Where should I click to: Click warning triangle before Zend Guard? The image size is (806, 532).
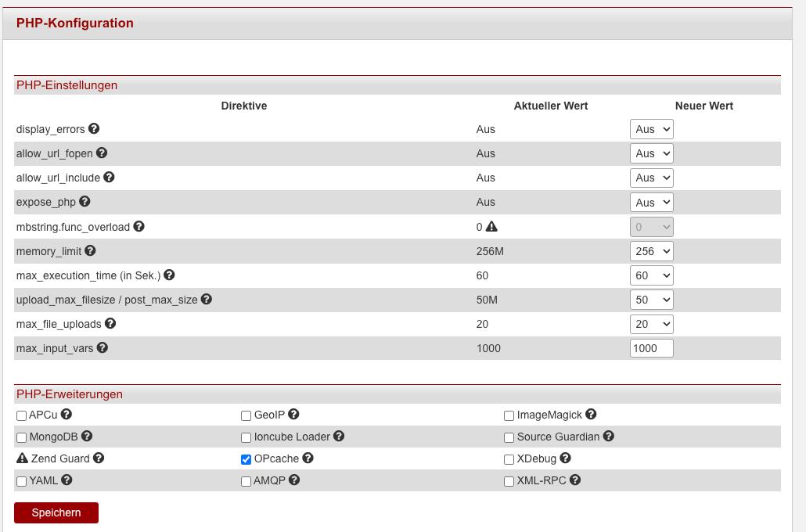tap(22, 458)
